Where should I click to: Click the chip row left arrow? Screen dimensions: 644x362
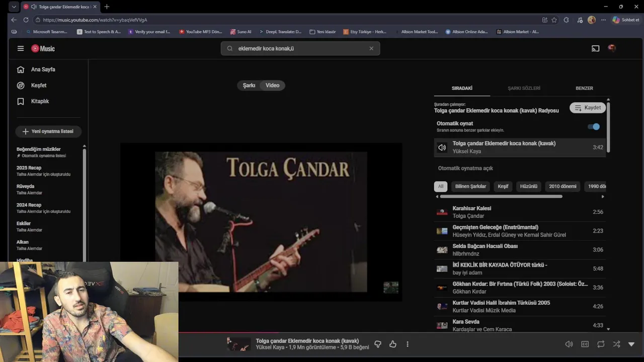[437, 197]
